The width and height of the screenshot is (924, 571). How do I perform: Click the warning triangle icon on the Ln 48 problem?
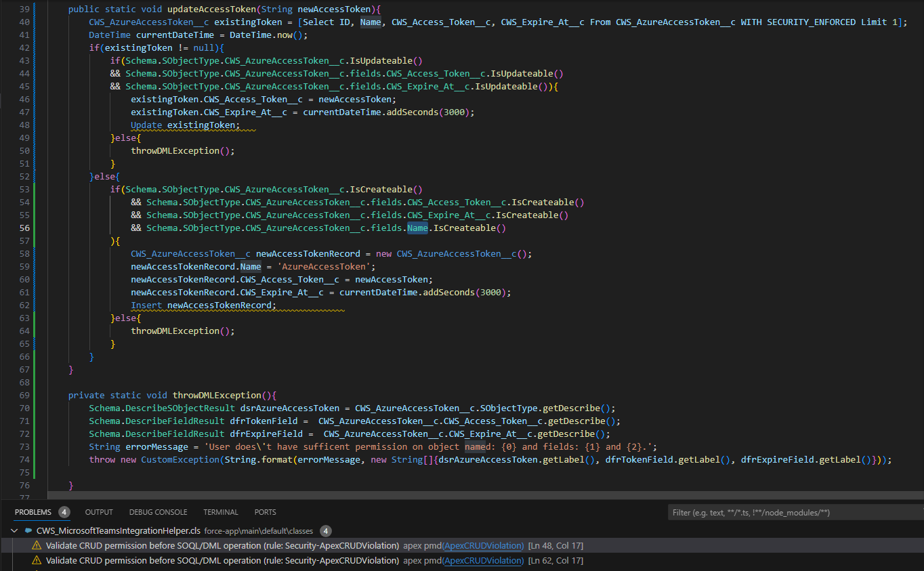pos(36,545)
